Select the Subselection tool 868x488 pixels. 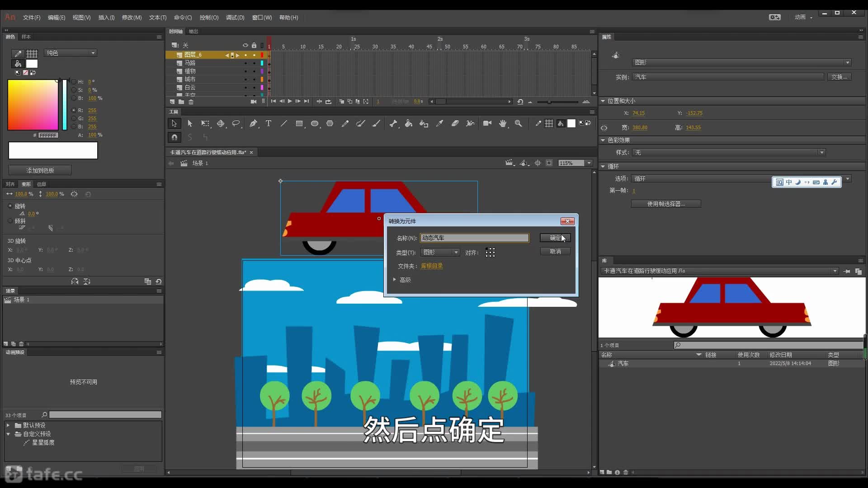(x=190, y=123)
